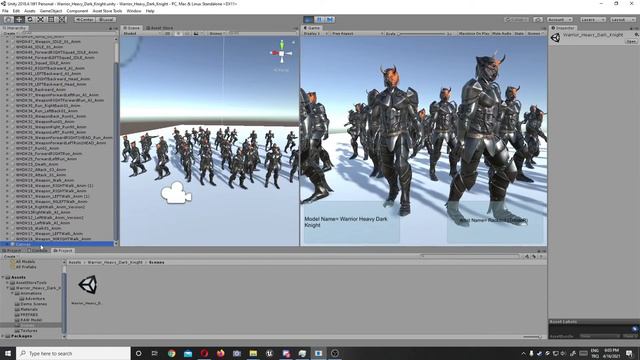
Task: Open the Assets menu
Action: [29, 11]
